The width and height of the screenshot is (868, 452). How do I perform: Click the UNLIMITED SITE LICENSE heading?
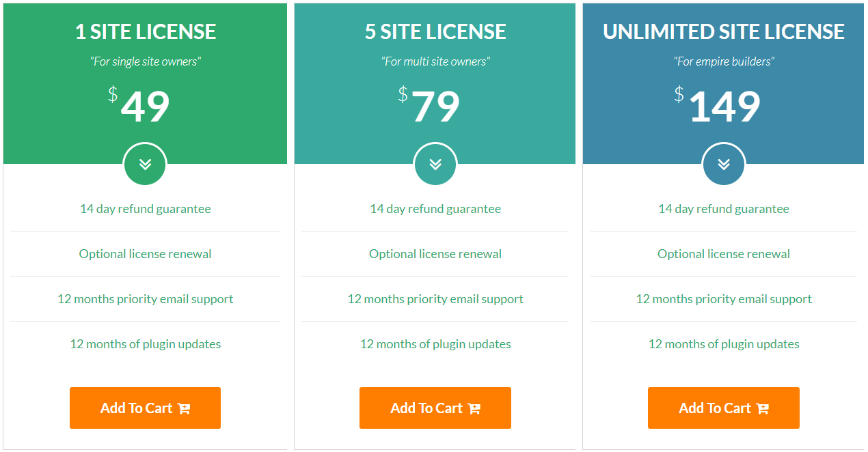pos(724,31)
